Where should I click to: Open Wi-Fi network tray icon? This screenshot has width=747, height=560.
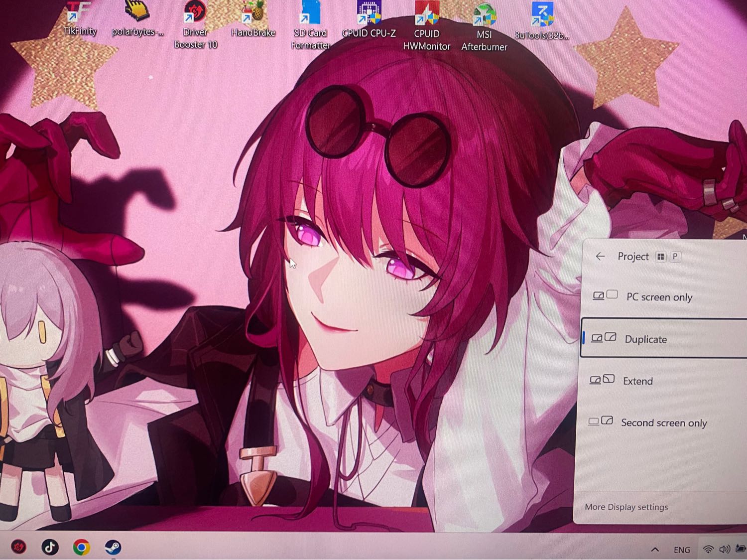tap(708, 549)
